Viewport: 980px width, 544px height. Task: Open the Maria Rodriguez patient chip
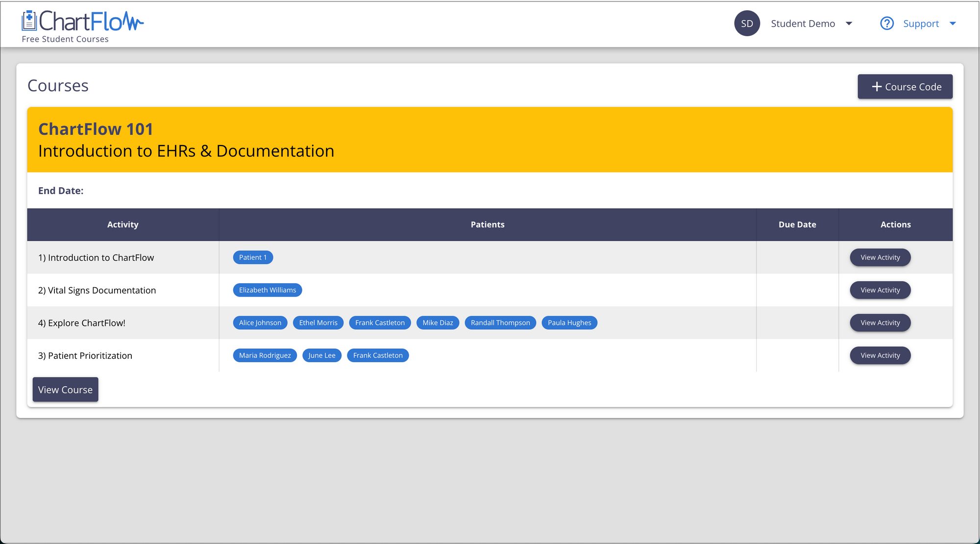(265, 355)
